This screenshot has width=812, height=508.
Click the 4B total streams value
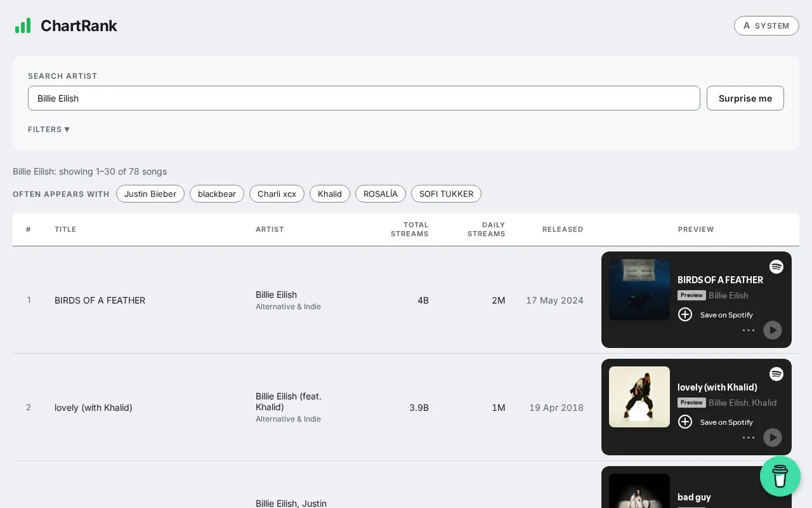(x=423, y=300)
